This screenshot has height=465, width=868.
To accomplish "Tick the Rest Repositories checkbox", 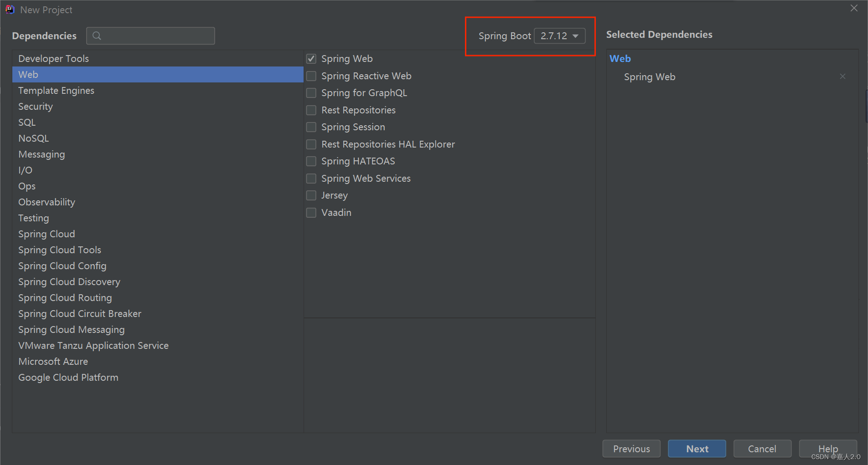I will 311,110.
